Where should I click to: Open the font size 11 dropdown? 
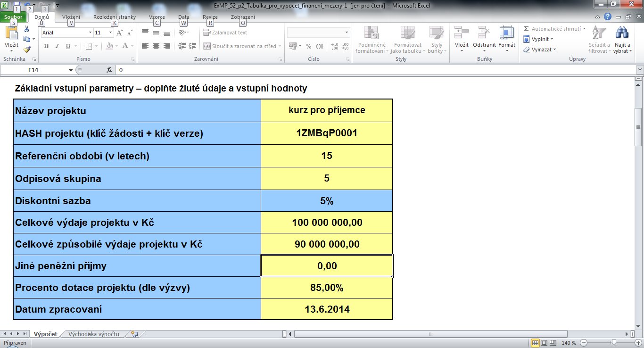[111, 33]
